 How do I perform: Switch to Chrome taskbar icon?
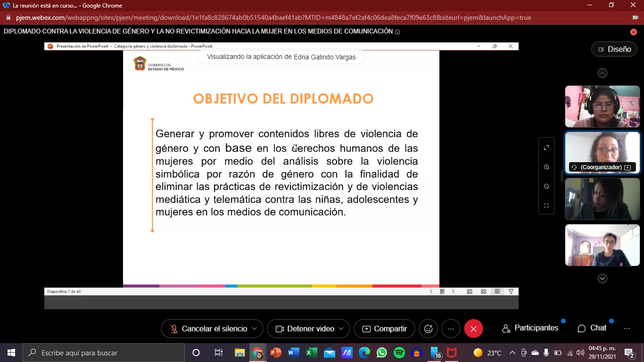pos(257,353)
